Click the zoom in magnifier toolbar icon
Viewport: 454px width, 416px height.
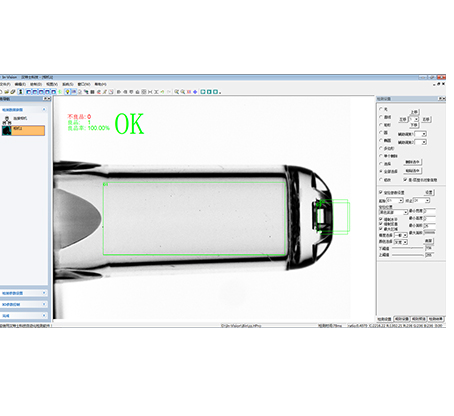[x=177, y=92]
